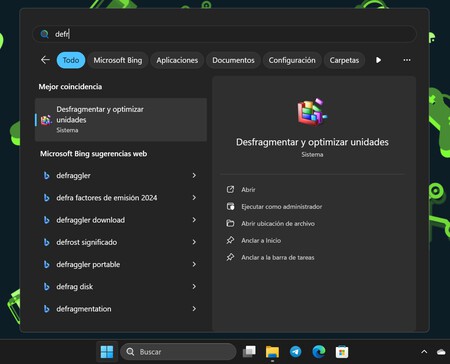Switch to the Aplicaciones filter tab

coord(177,60)
